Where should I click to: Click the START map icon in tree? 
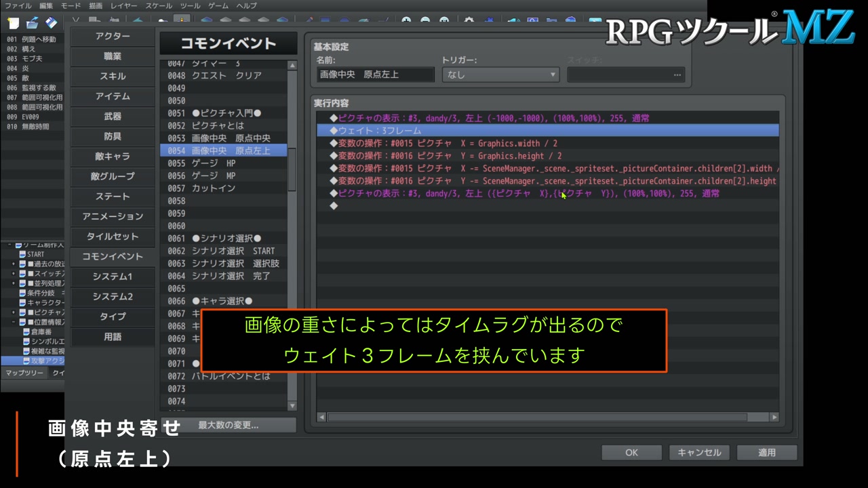(22, 254)
